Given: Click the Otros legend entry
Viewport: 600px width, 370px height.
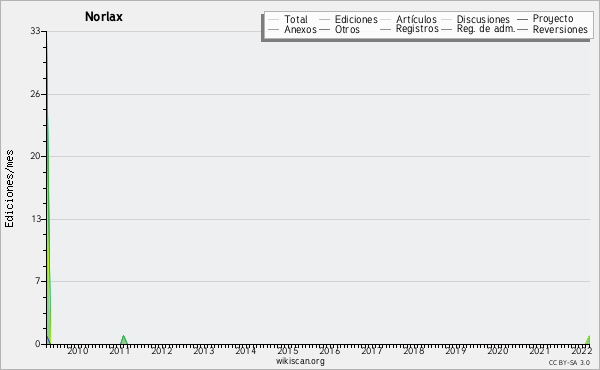Looking at the screenshot, I should [x=339, y=29].
